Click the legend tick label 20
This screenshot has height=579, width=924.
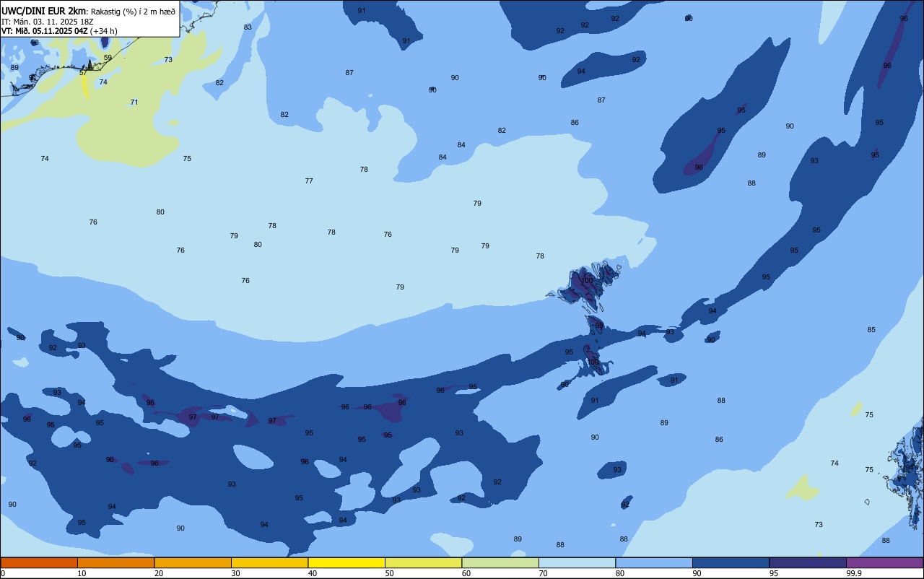[x=159, y=573]
